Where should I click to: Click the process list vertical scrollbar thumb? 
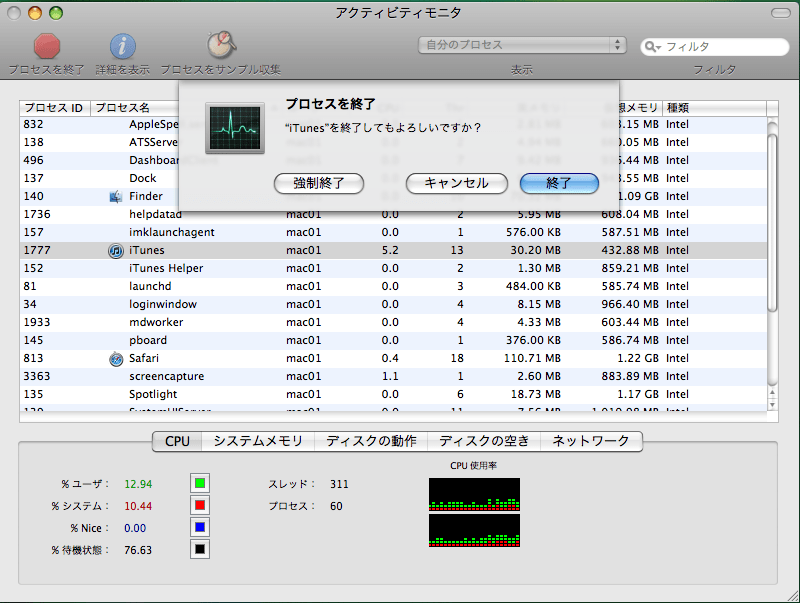click(772, 222)
